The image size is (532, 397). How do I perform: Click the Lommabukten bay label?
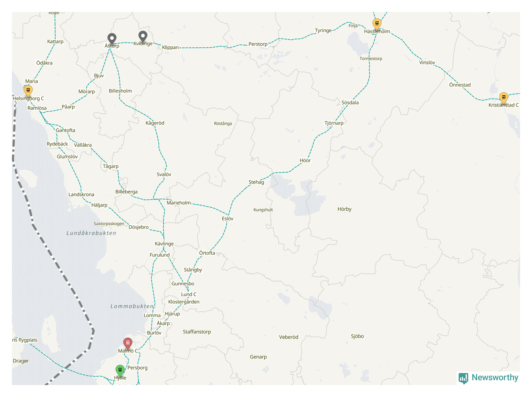pyautogui.click(x=132, y=306)
